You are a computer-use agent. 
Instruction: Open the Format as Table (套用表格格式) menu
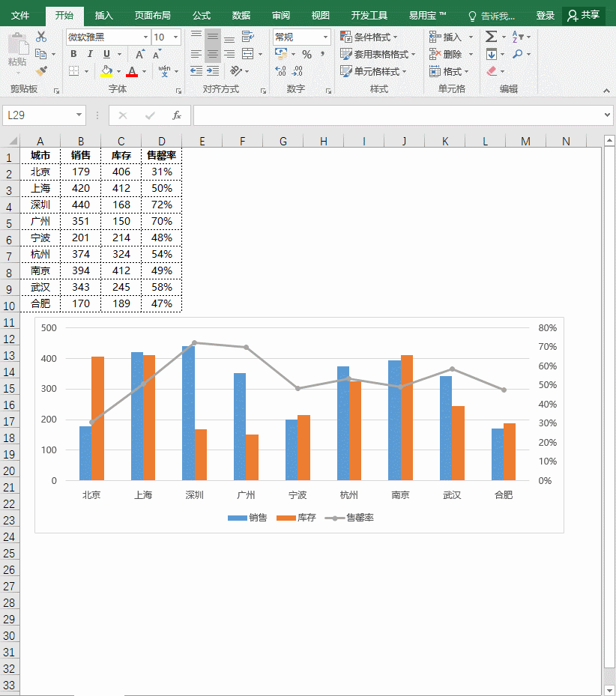[x=378, y=54]
